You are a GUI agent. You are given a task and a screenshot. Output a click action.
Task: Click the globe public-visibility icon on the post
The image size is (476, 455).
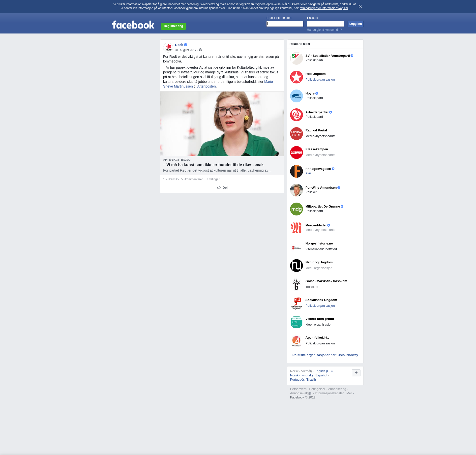point(200,50)
